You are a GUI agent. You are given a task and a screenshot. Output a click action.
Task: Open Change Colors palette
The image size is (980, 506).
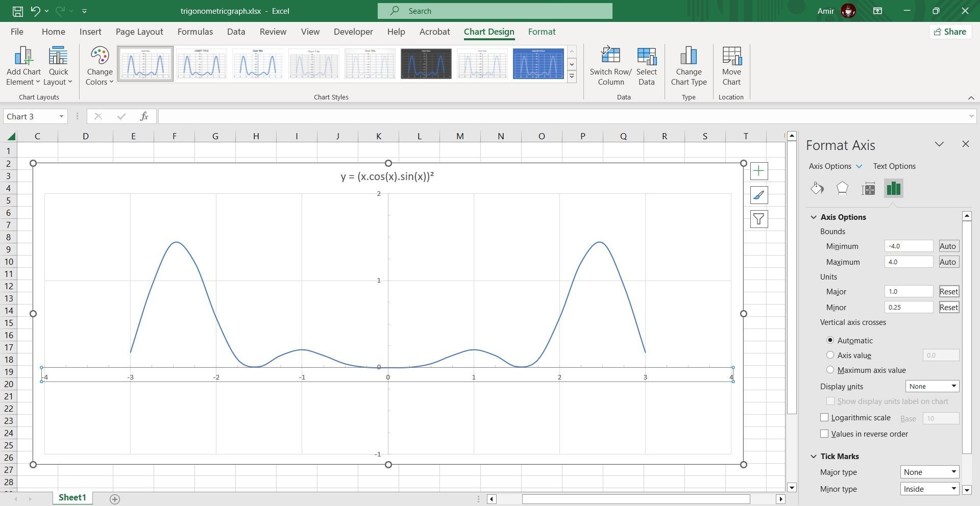point(100,66)
